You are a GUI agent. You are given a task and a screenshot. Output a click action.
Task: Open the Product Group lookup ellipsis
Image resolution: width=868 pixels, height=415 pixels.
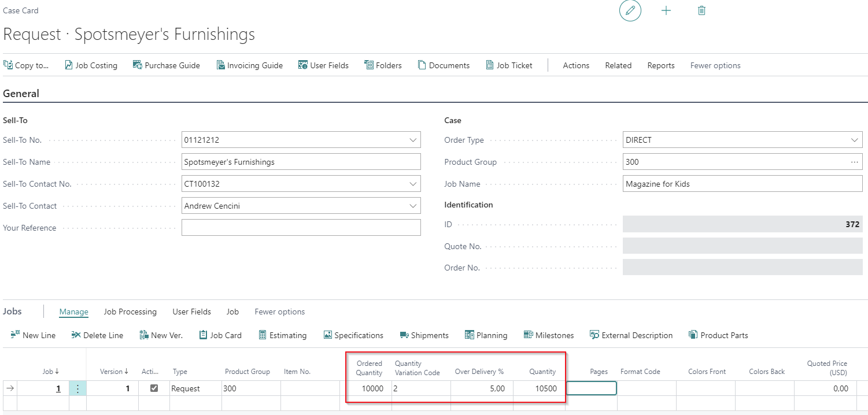pos(855,161)
